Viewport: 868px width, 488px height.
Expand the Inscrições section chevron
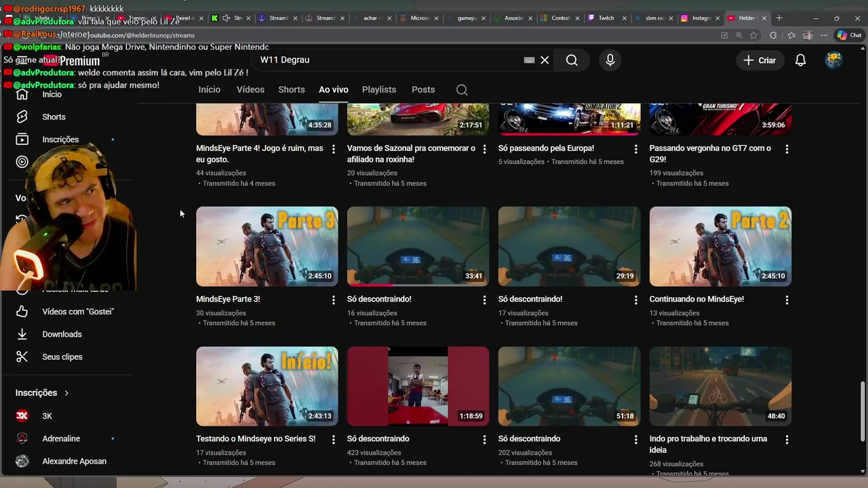click(66, 393)
